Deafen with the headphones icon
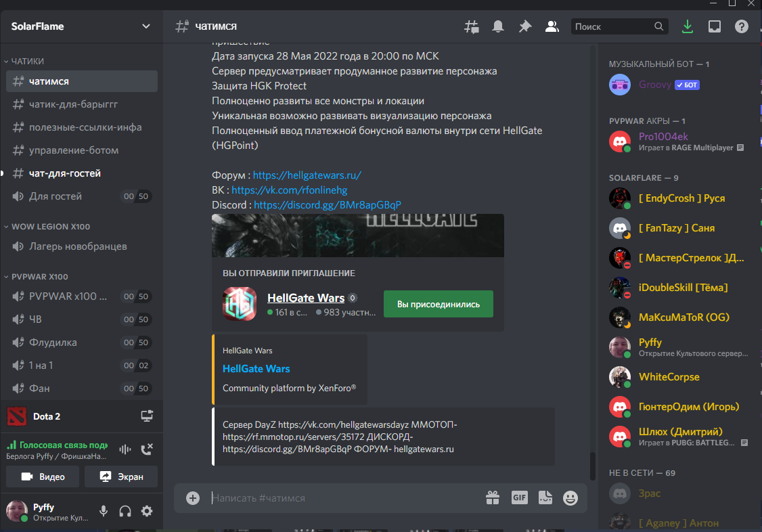The height and width of the screenshot is (532, 762). point(125,511)
